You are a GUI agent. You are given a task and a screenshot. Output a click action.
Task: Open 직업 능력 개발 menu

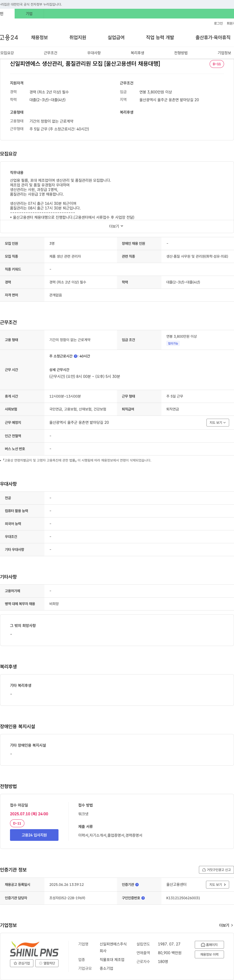tap(160, 37)
